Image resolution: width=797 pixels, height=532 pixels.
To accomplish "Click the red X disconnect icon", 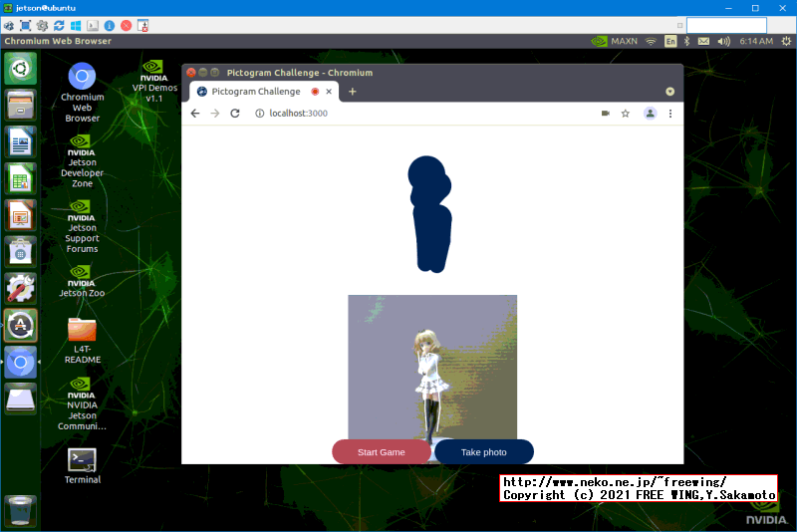I will (x=127, y=26).
